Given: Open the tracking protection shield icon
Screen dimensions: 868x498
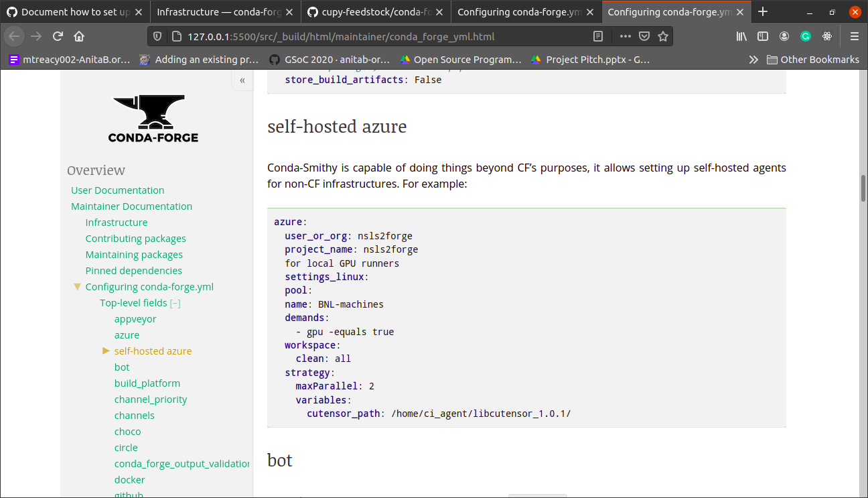Looking at the screenshot, I should [x=157, y=36].
